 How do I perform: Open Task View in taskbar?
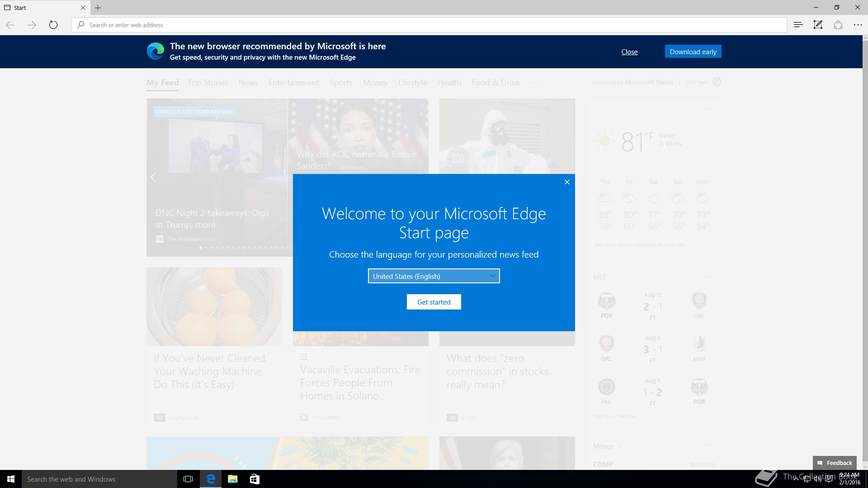point(188,479)
